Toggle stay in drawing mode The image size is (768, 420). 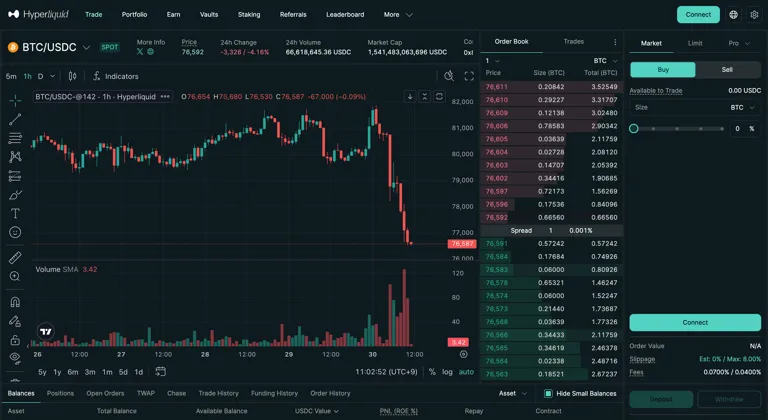pyautogui.click(x=15, y=321)
